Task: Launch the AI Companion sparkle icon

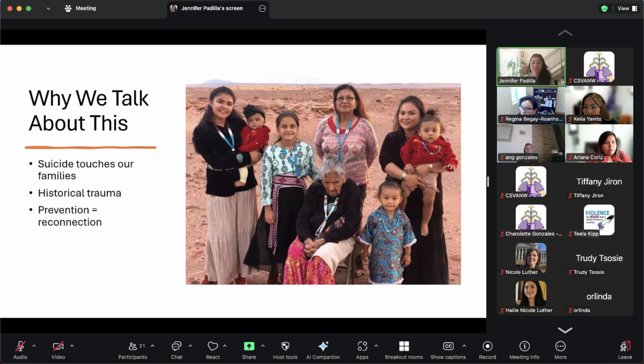Action: (323, 346)
